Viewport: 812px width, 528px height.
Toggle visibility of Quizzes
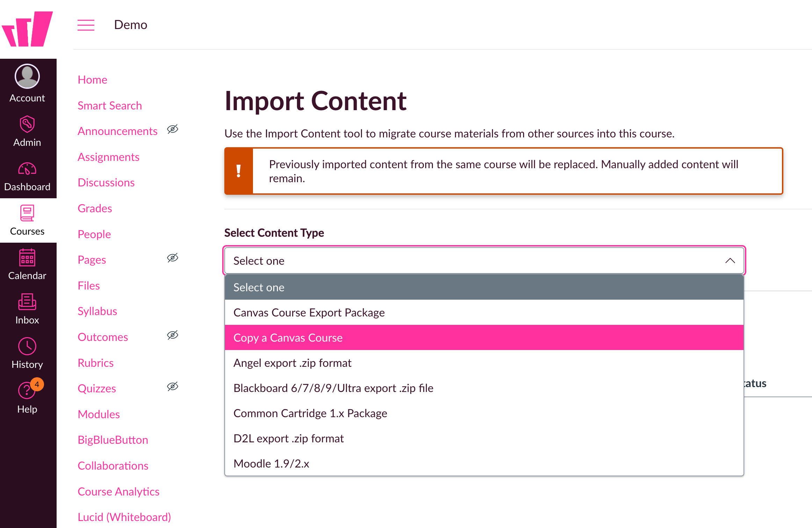[173, 386]
